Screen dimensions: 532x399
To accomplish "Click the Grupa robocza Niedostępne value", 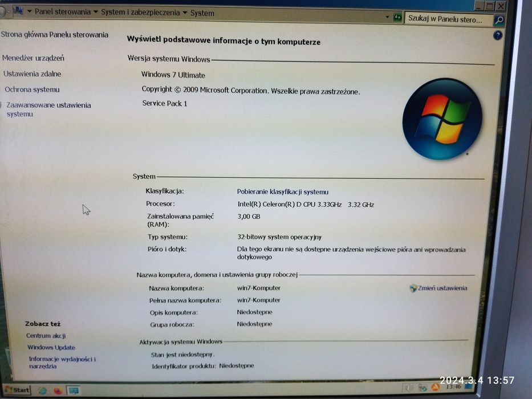I will click(x=254, y=324).
